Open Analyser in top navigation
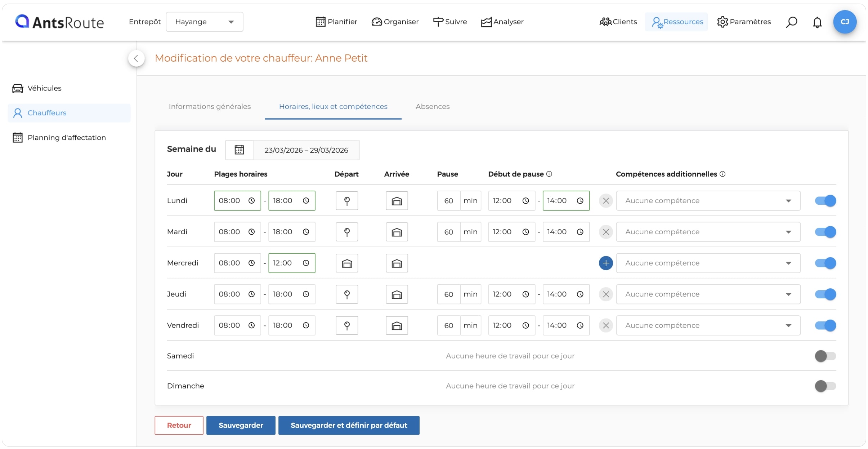This screenshot has width=868, height=449. pos(502,22)
